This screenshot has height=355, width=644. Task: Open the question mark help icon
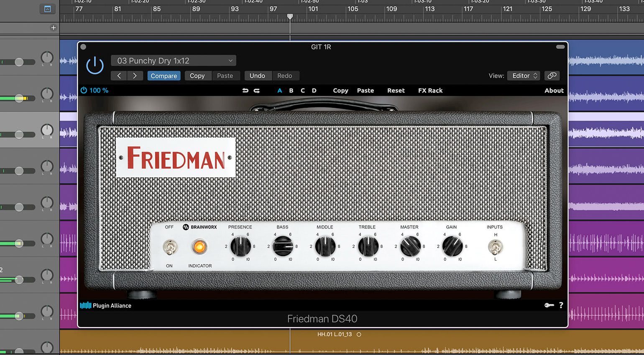(x=561, y=305)
